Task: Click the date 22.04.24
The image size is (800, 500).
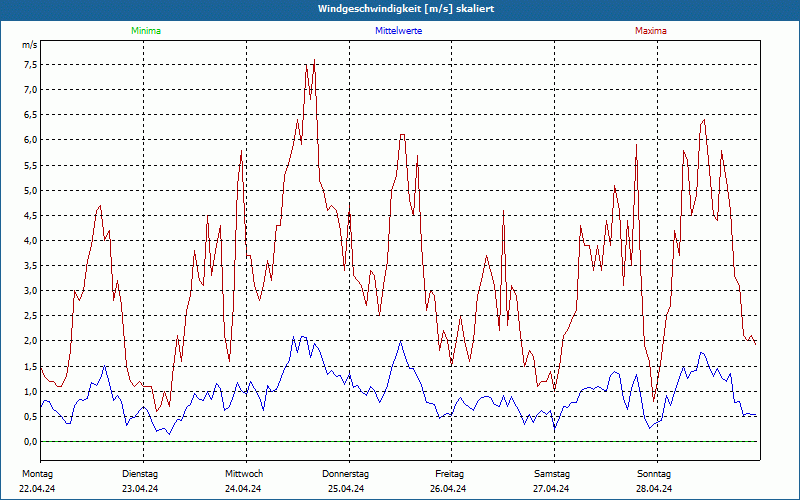Action: pos(37,489)
